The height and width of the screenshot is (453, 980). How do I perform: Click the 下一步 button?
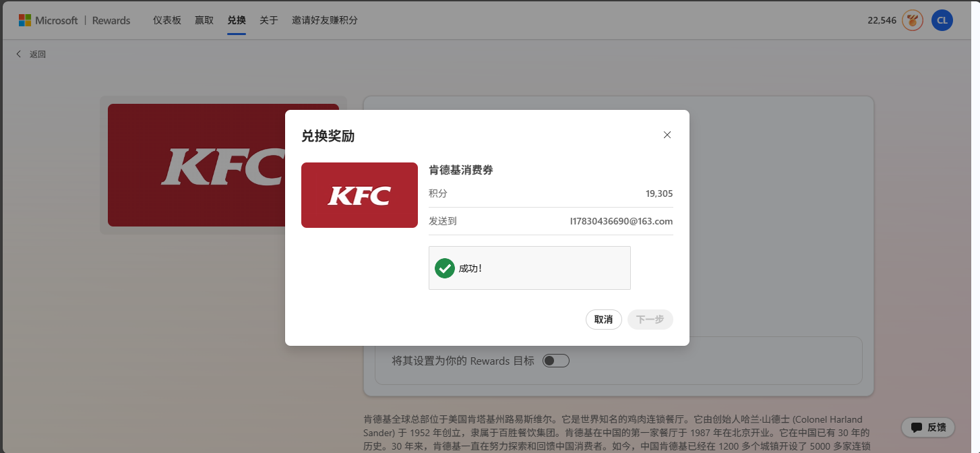coord(649,319)
